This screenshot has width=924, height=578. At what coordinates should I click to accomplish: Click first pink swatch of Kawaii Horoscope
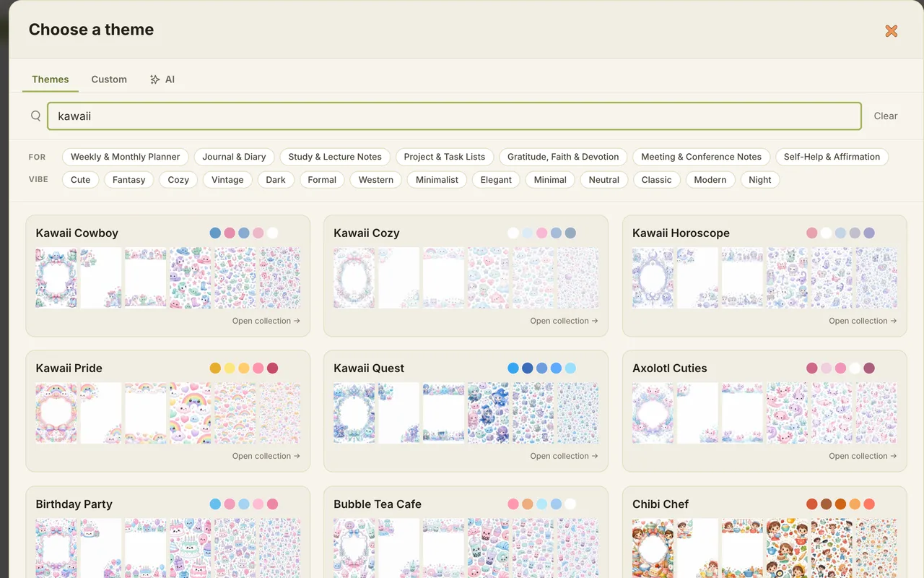[812, 233]
